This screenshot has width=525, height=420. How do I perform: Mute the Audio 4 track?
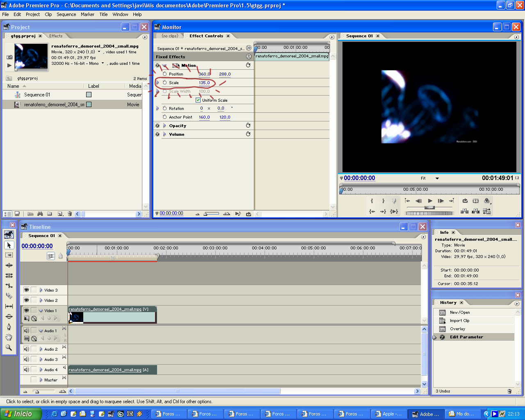(x=26, y=370)
